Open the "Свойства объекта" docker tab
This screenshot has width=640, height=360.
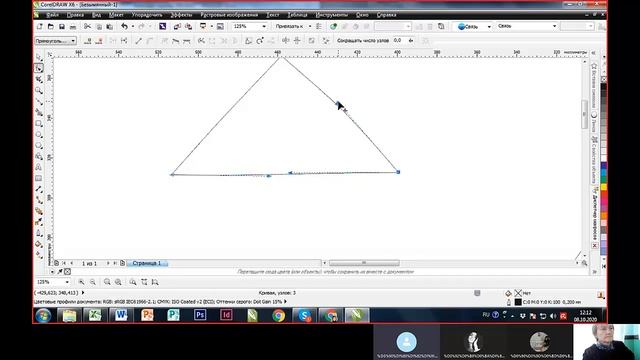[x=594, y=160]
